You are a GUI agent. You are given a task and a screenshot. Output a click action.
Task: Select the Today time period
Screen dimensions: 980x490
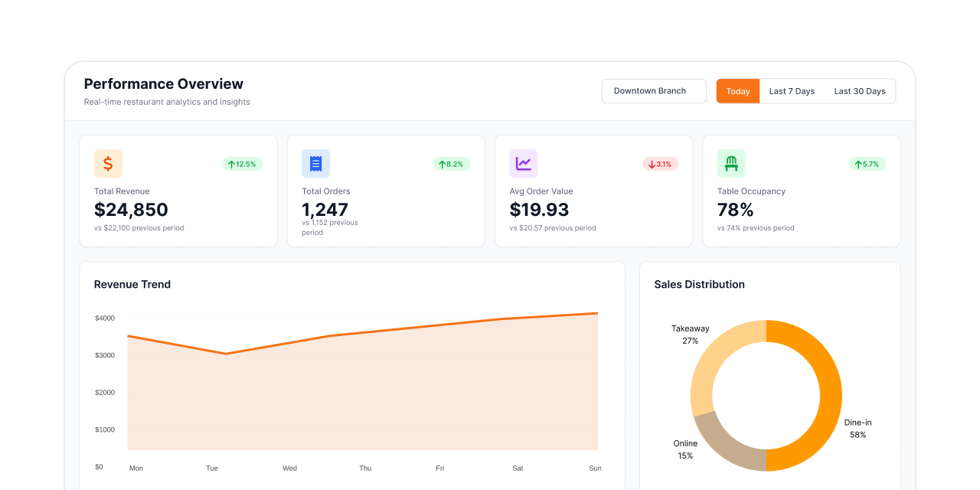tap(737, 90)
